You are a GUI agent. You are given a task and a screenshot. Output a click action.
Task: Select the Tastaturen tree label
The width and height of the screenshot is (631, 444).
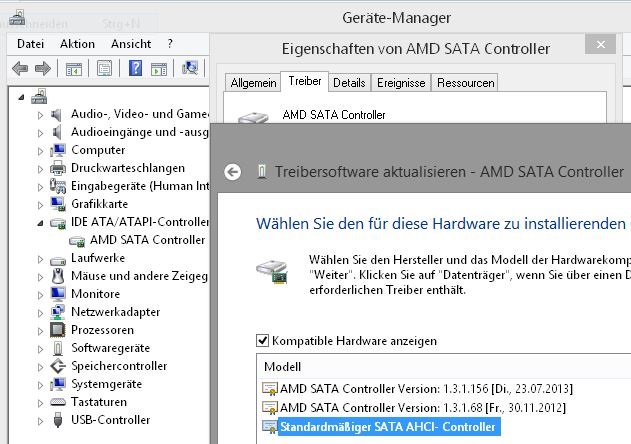click(x=99, y=402)
